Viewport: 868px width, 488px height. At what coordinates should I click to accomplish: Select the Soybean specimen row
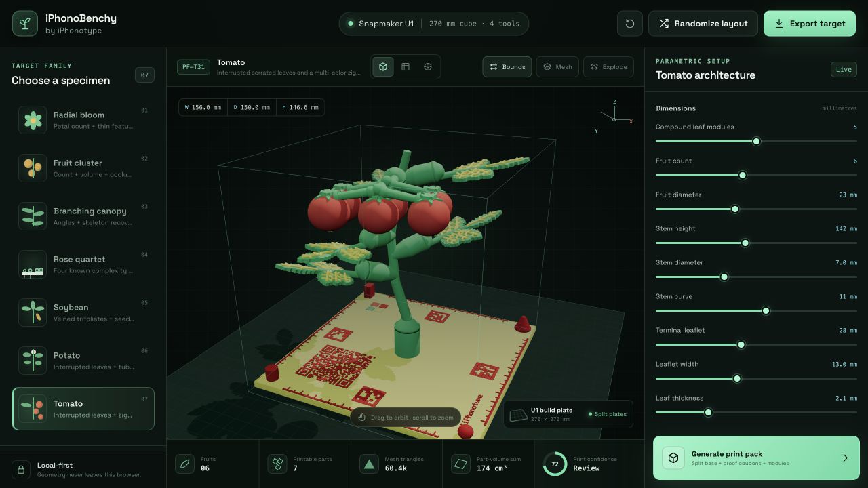pos(83,312)
